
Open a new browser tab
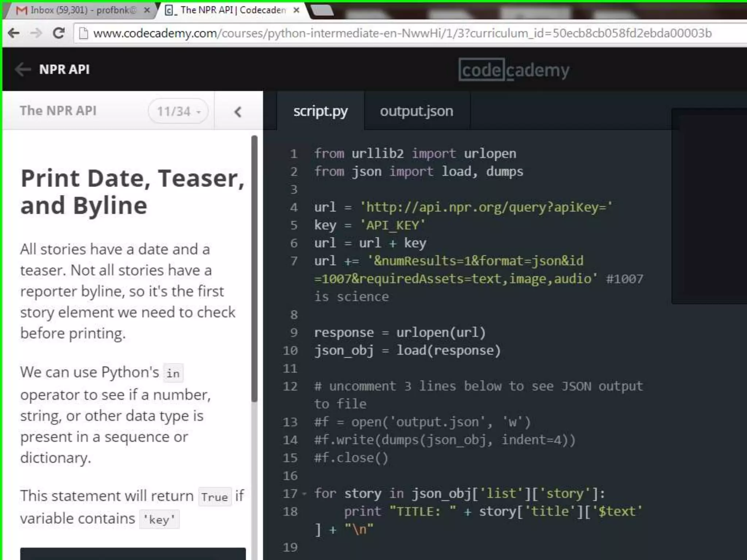pyautogui.click(x=322, y=10)
